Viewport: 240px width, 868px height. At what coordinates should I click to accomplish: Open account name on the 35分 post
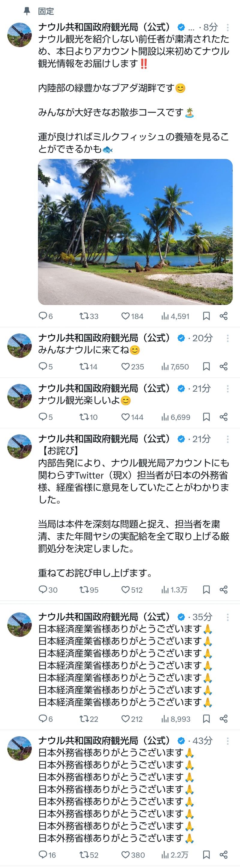[104, 616]
